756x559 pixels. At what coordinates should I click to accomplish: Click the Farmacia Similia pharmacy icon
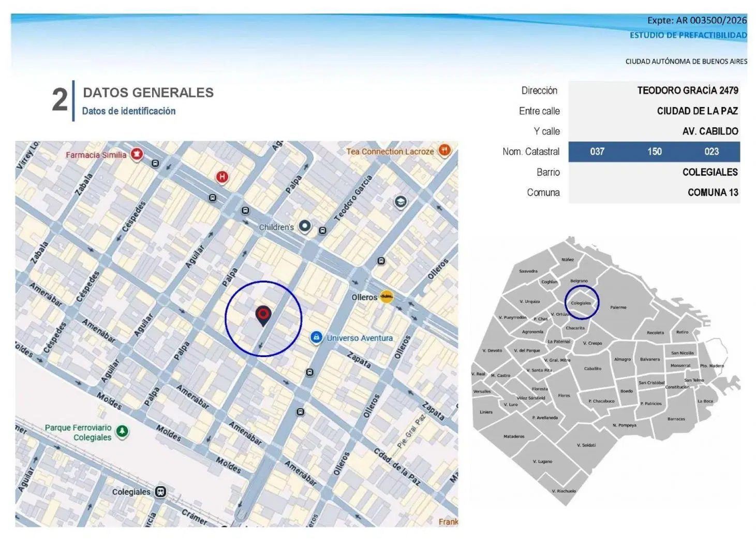137,154
